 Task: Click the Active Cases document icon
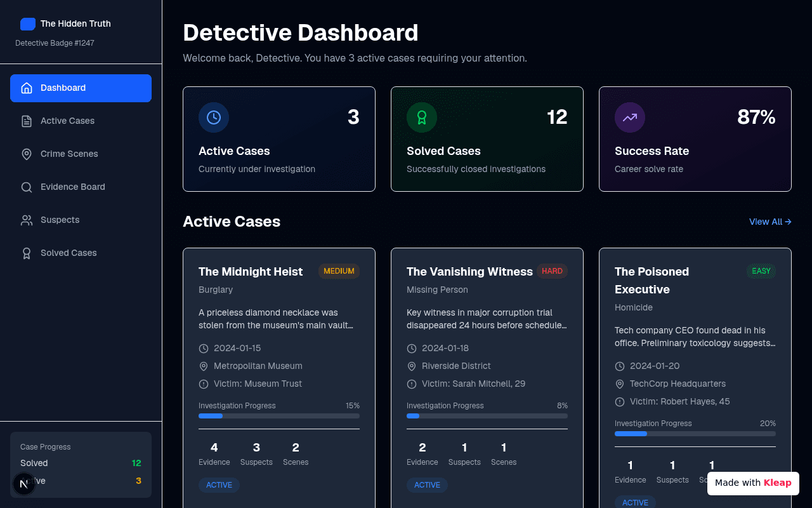(27, 121)
